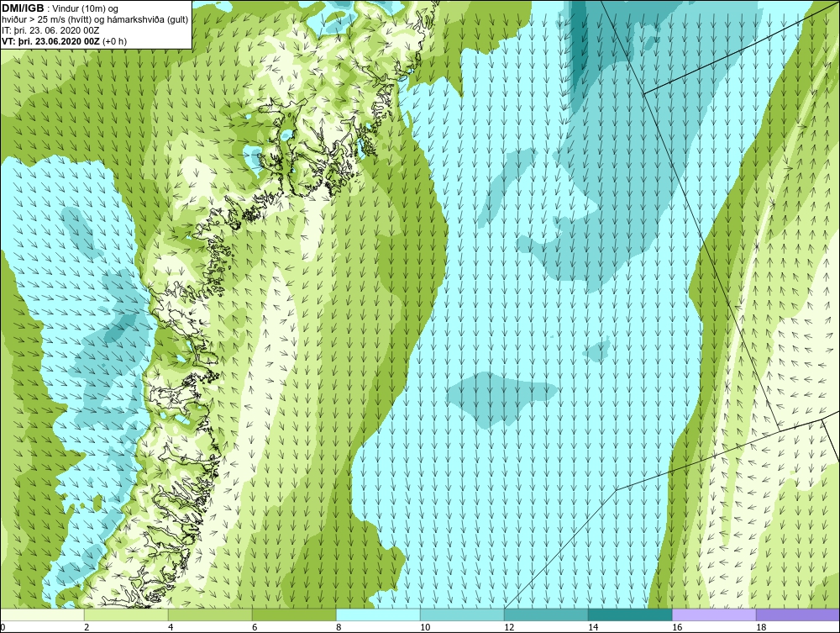Click the 'hviður > 25 m/s (hvítt)' description line
The image size is (840, 633).
pyautogui.click(x=96, y=20)
